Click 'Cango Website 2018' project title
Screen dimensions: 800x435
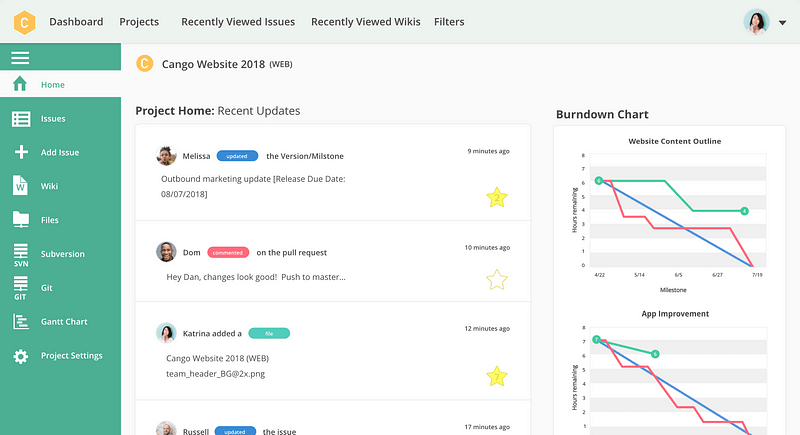point(213,64)
